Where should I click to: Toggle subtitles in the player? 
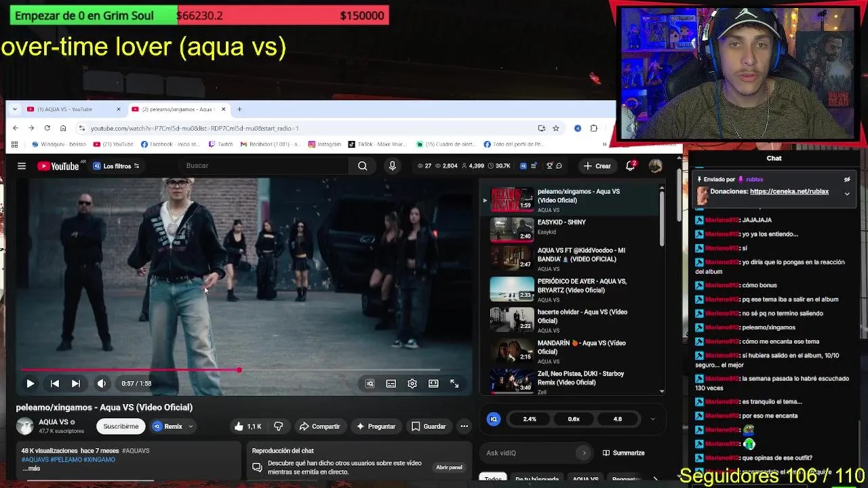[391, 384]
